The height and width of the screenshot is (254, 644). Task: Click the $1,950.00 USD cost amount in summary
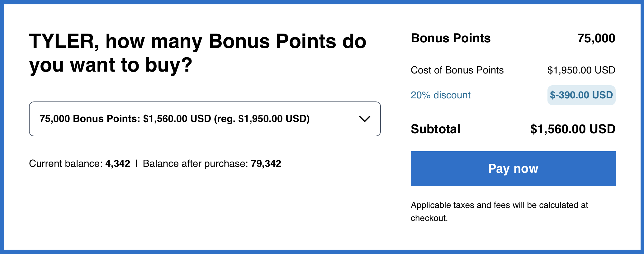pyautogui.click(x=581, y=70)
